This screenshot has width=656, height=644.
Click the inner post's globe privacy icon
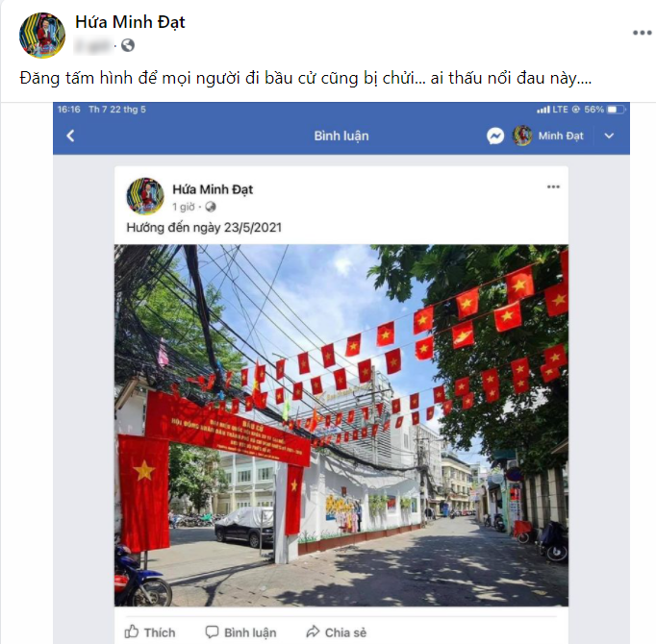coord(210,207)
